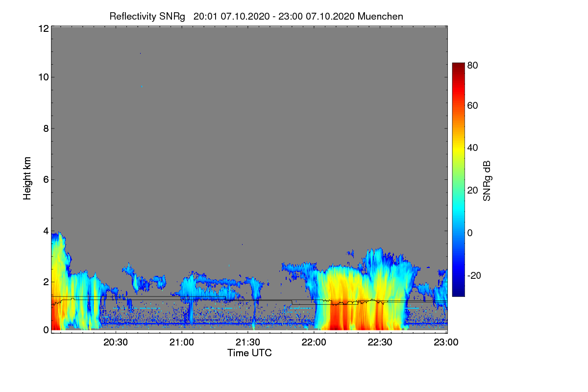Click the "4" height axis label
This screenshot has height=392, width=588.
click(x=45, y=231)
